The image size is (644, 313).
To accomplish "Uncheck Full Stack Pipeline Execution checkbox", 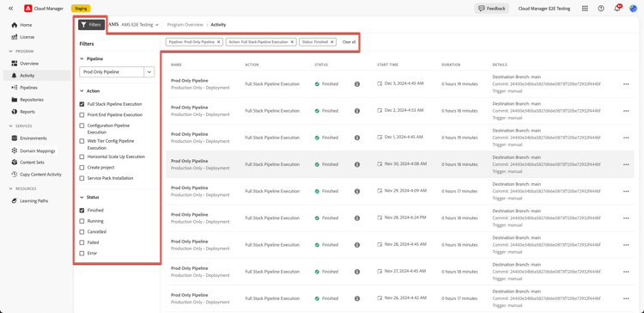I will pyautogui.click(x=82, y=104).
